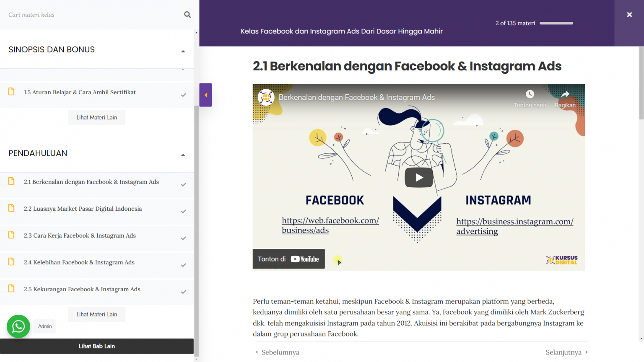
Task: Click main content scrollbar down arrow
Action: point(641,339)
